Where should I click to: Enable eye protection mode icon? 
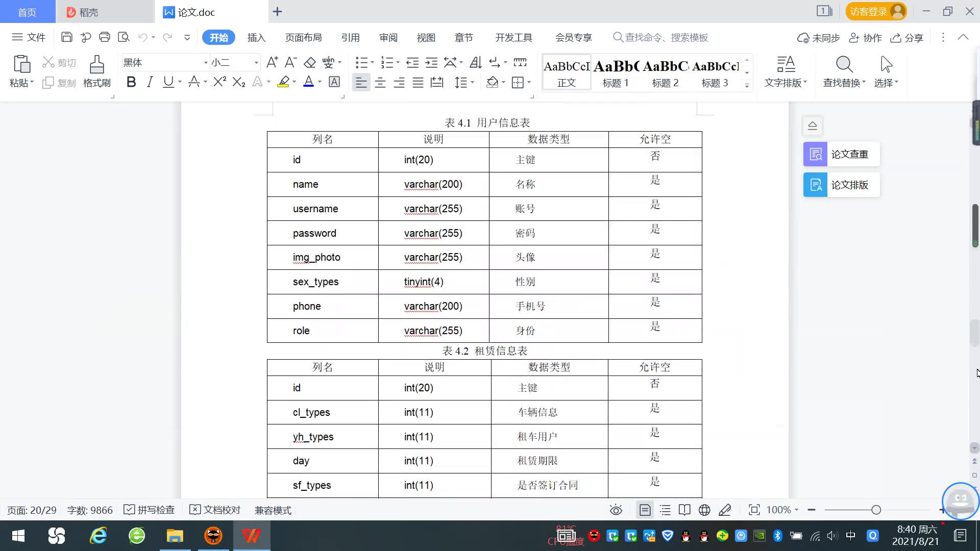(x=616, y=510)
